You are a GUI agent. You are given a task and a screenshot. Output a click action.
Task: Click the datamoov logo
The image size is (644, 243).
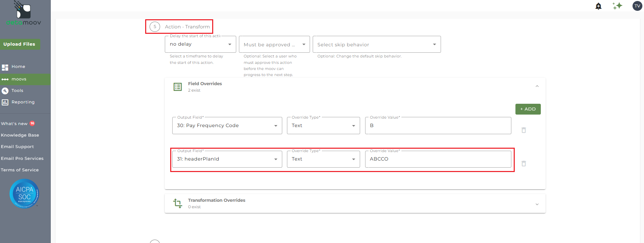tap(24, 14)
